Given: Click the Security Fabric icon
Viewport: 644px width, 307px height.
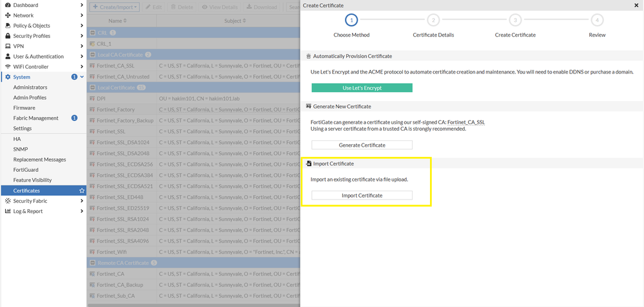Looking at the screenshot, I should (x=7, y=201).
